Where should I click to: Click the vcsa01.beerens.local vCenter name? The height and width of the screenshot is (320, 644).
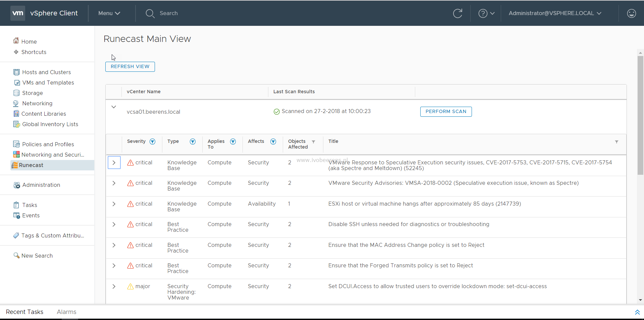[x=153, y=112]
